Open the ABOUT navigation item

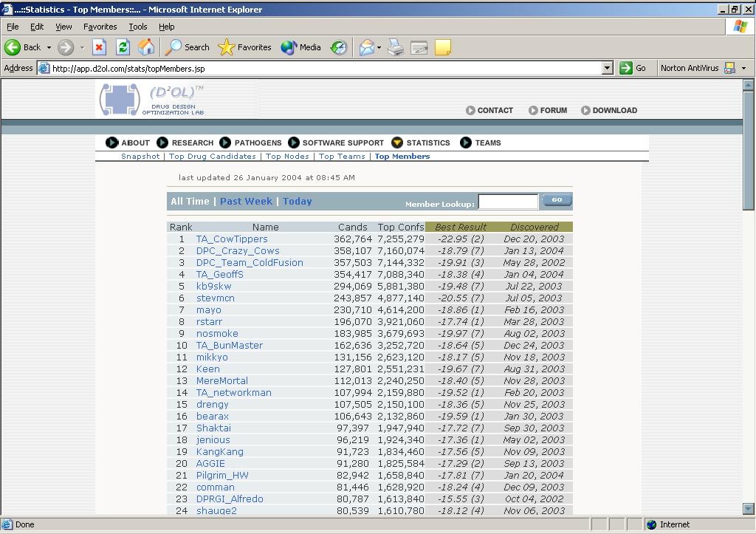coord(128,143)
